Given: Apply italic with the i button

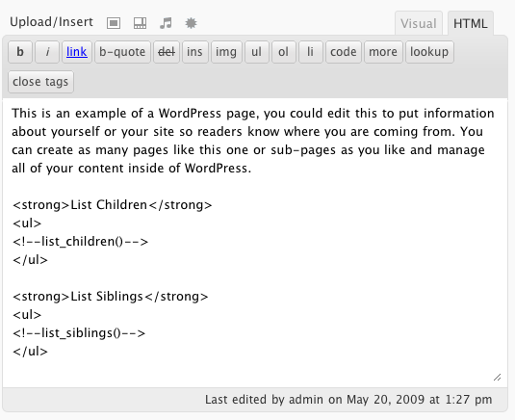Looking at the screenshot, I should [x=47, y=52].
